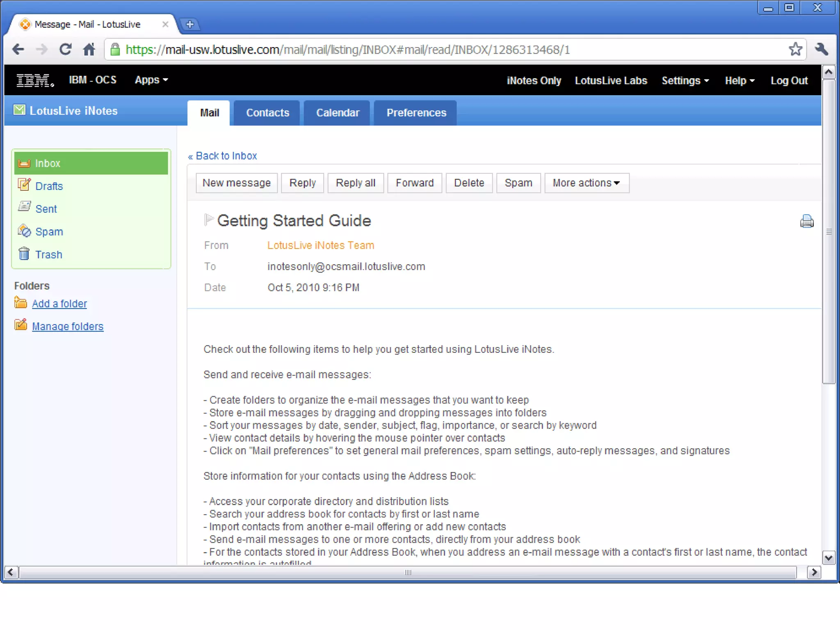Bookmark page with star icon
The image size is (840, 630).
coord(795,50)
